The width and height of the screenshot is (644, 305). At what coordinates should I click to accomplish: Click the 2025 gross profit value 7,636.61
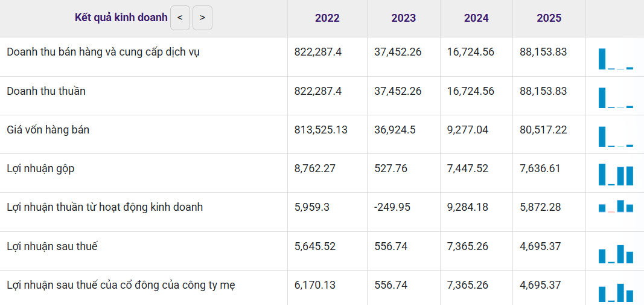(x=540, y=169)
